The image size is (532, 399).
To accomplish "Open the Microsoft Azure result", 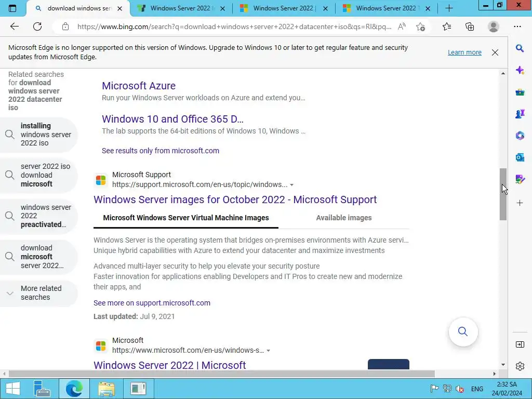I will click(139, 86).
